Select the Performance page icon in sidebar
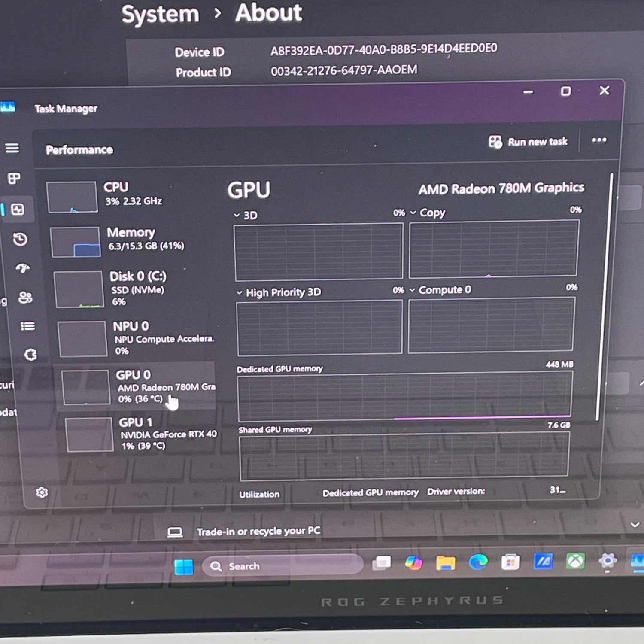 [18, 210]
